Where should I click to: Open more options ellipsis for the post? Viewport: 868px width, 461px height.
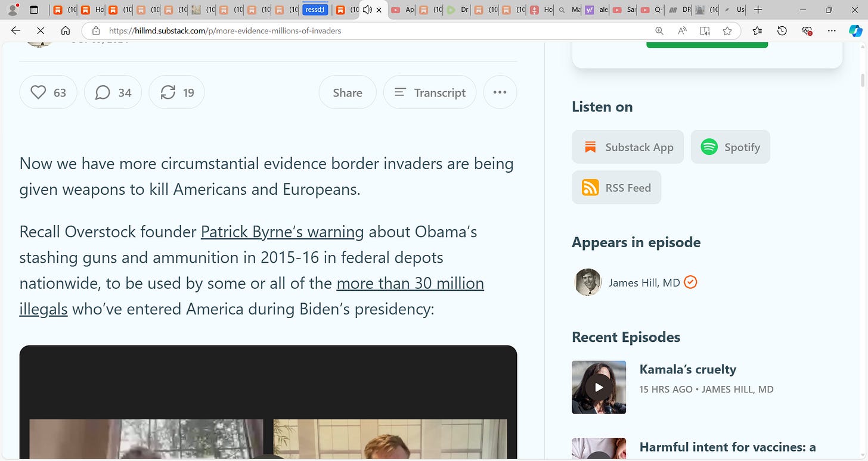point(500,92)
